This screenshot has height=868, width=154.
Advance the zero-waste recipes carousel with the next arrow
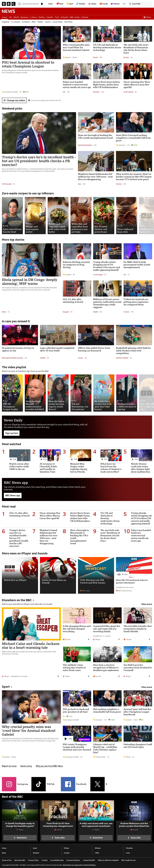(149, 216)
